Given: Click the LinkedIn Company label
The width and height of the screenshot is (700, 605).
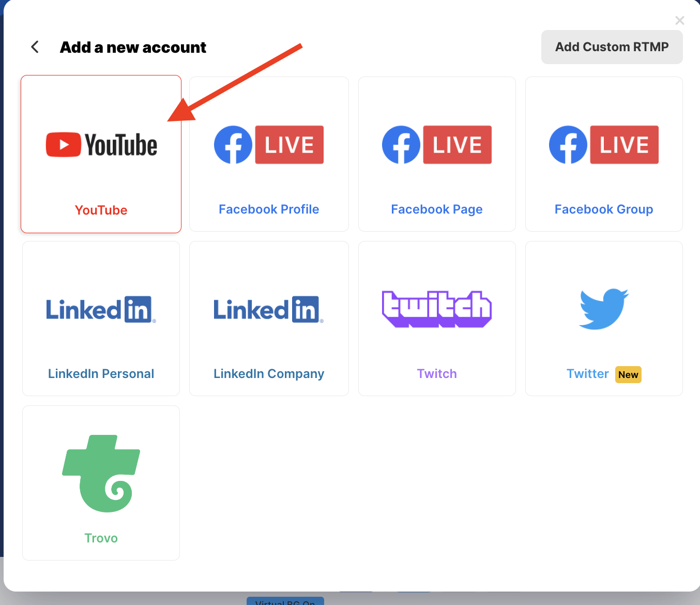Looking at the screenshot, I should (269, 374).
